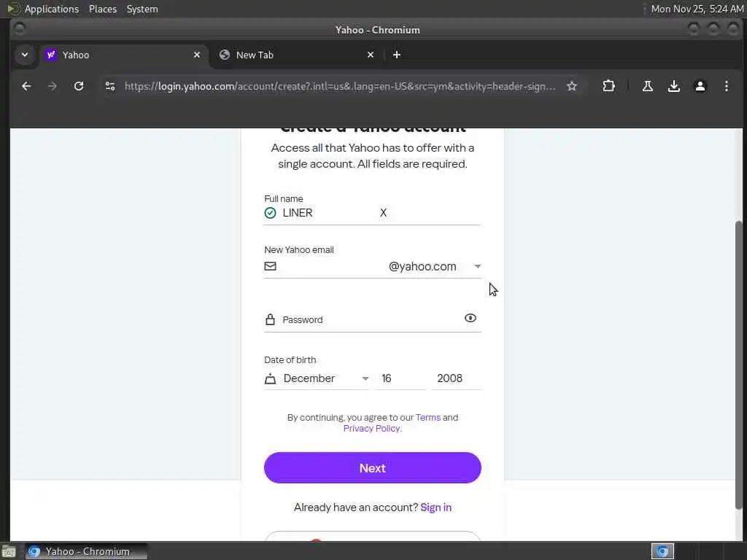Image resolution: width=747 pixels, height=560 pixels.
Task: Click the page vertical scrollbar
Action: (x=738, y=365)
